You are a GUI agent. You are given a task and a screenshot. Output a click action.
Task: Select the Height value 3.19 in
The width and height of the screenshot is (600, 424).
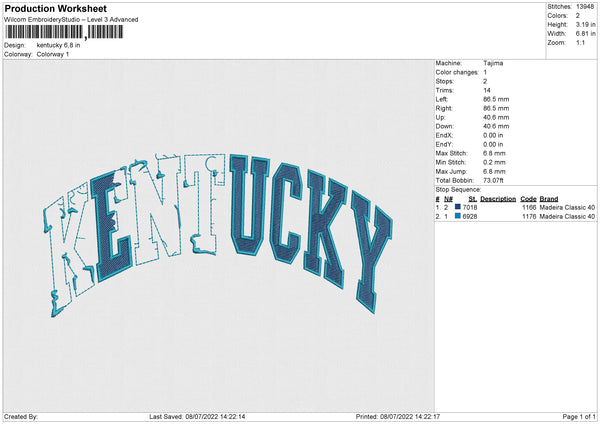(585, 24)
